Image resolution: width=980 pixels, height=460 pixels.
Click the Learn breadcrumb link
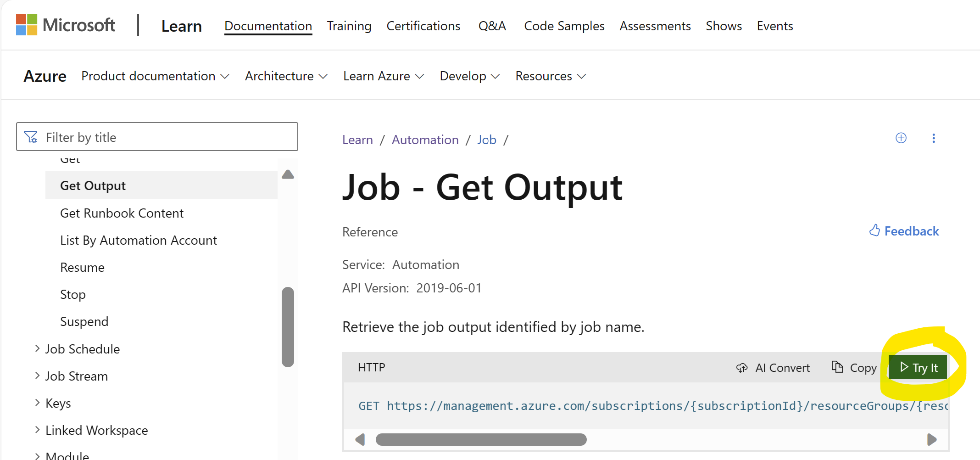pyautogui.click(x=357, y=140)
